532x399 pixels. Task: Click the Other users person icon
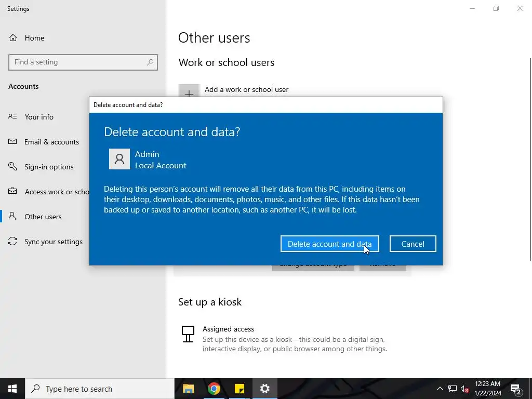point(12,216)
